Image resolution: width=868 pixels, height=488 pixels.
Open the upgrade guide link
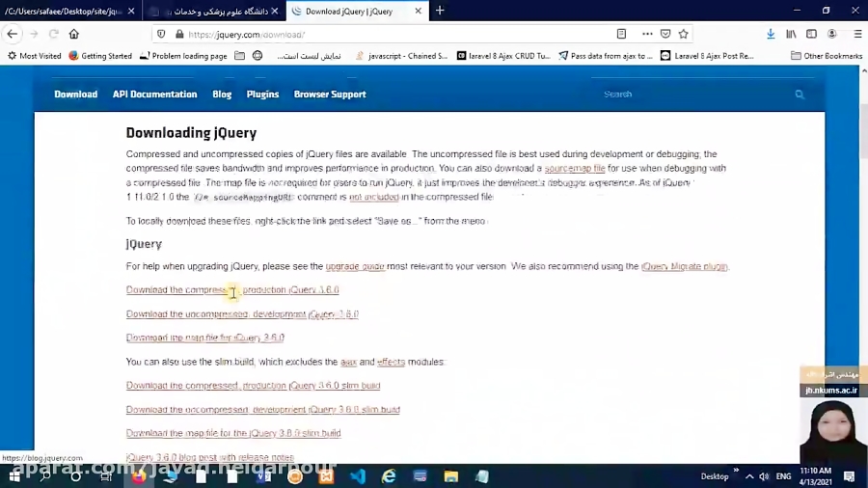point(355,267)
